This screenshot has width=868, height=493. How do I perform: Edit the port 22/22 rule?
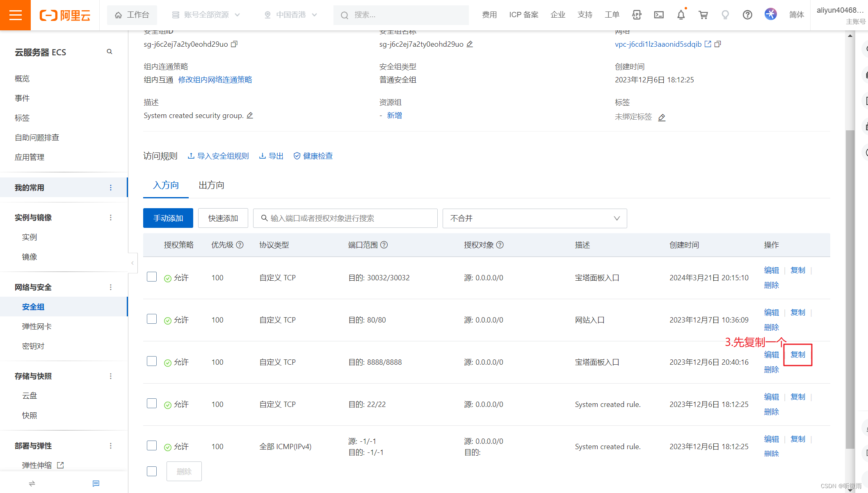pos(772,397)
